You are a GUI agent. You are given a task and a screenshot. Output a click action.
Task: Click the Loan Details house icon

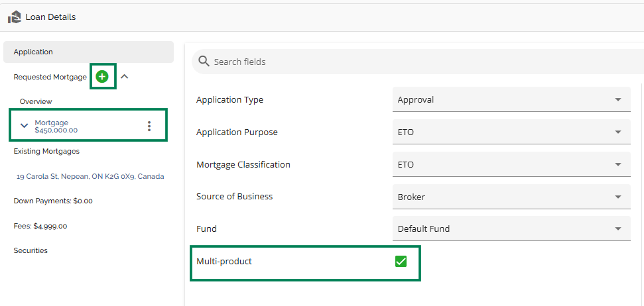pyautogui.click(x=15, y=17)
